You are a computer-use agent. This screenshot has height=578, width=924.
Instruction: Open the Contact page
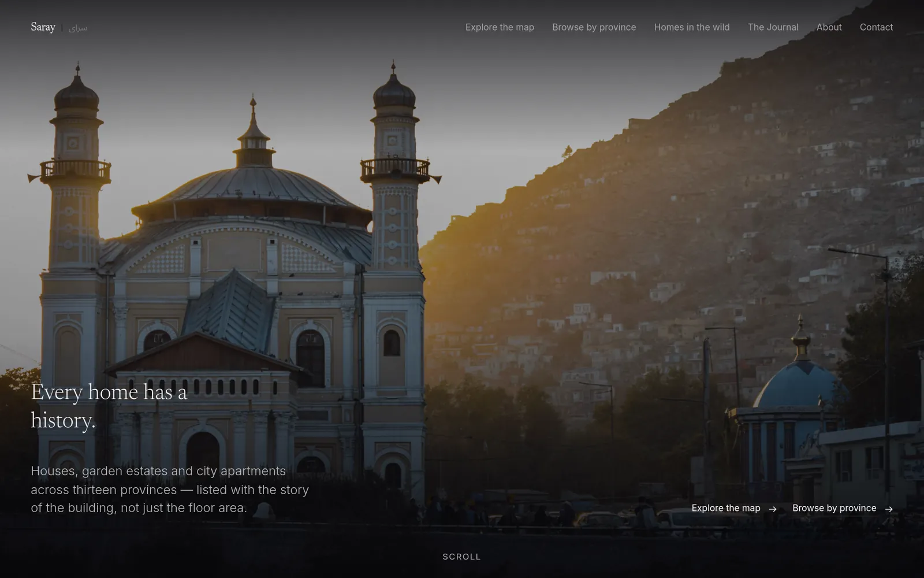point(876,27)
